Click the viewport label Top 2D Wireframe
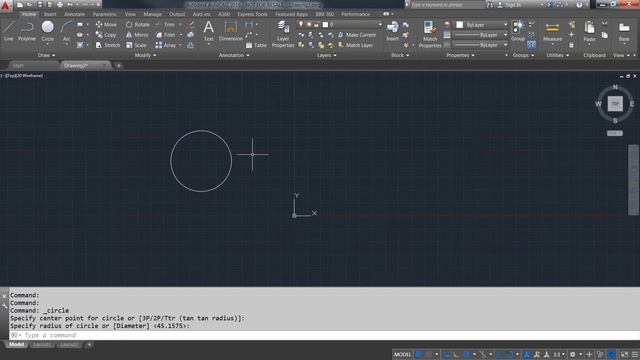 click(22, 76)
